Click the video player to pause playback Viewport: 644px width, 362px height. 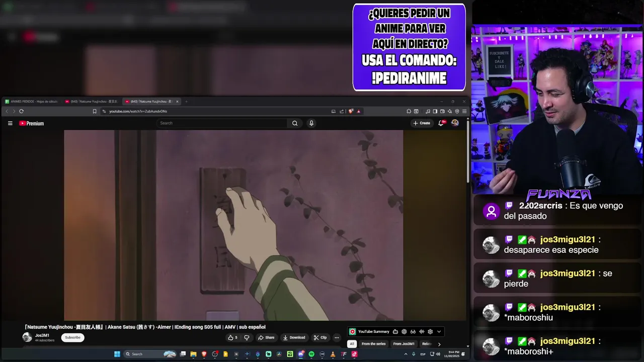233,225
